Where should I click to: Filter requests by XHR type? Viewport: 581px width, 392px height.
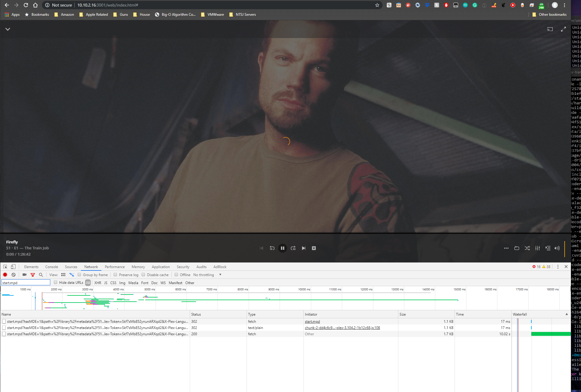click(x=98, y=283)
